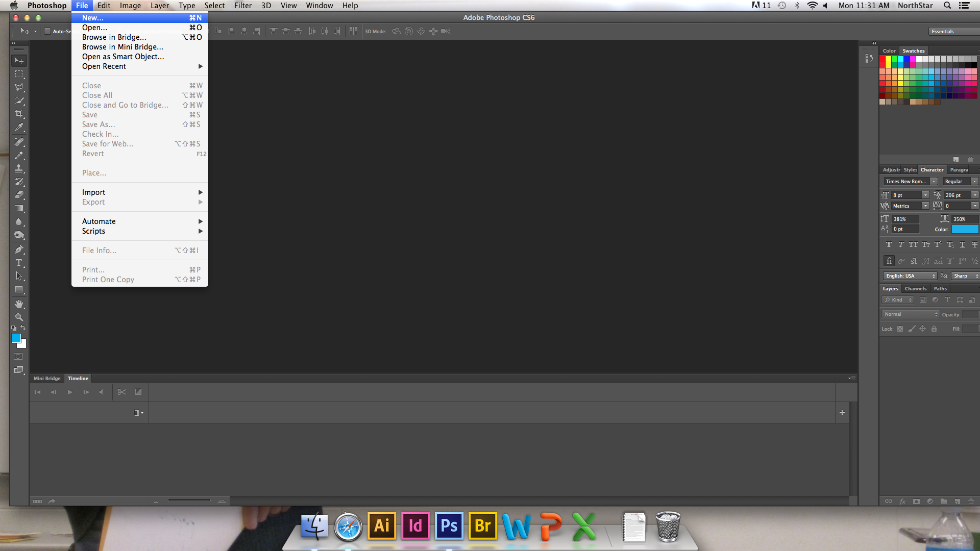Select the Quick Selection tool

[x=19, y=101]
